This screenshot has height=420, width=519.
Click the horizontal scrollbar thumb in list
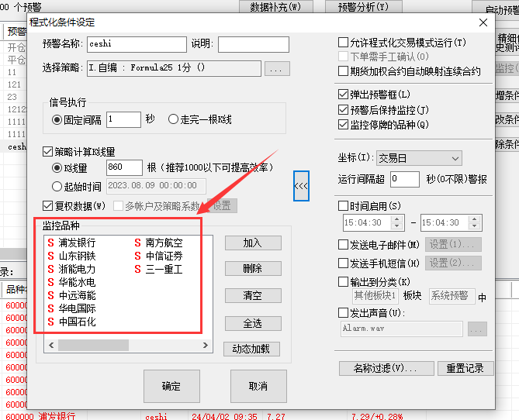(93, 346)
